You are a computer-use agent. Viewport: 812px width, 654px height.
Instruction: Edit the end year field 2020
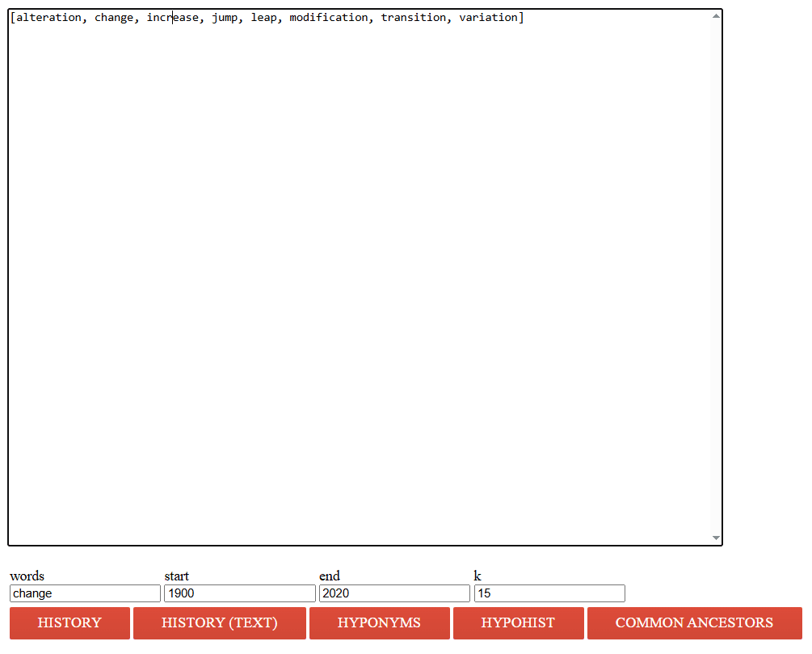pos(394,593)
